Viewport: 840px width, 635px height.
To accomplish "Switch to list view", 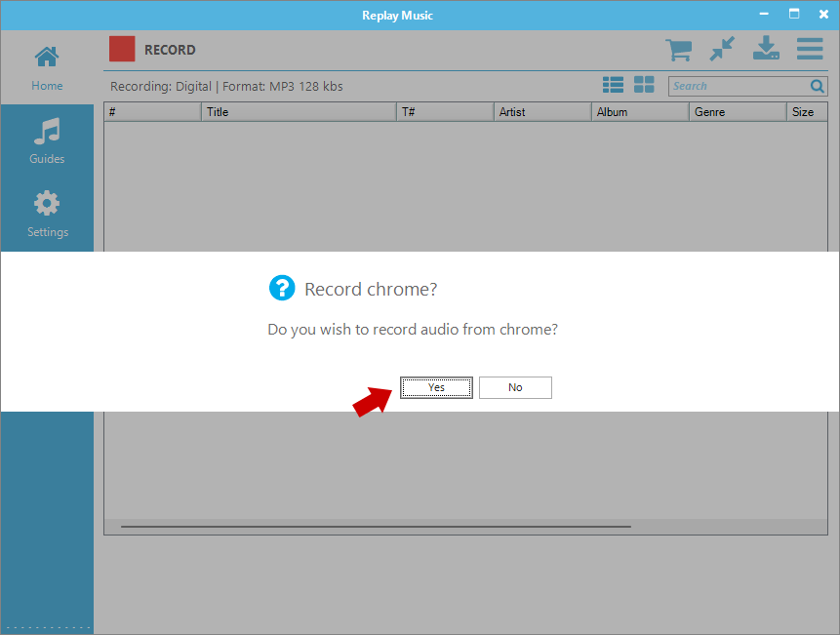I will [x=613, y=85].
